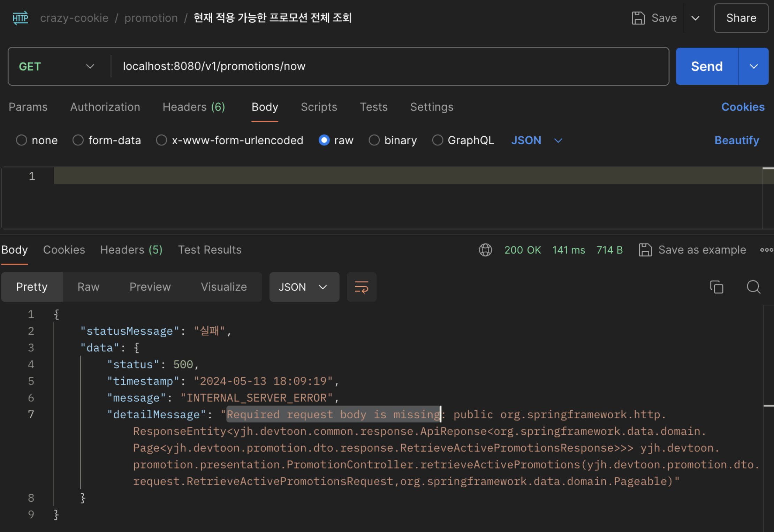Click the Beautify link
The height and width of the screenshot is (532, 774).
[x=736, y=140]
